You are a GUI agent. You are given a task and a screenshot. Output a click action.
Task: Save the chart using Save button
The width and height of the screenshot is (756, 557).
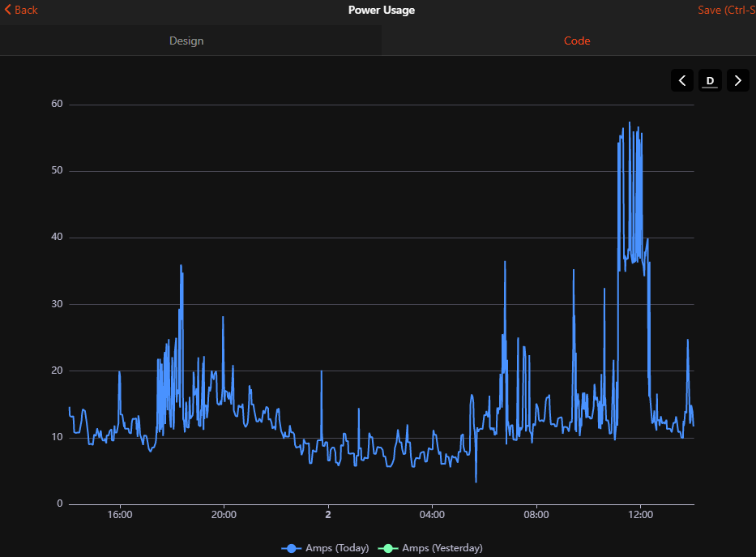click(x=727, y=10)
